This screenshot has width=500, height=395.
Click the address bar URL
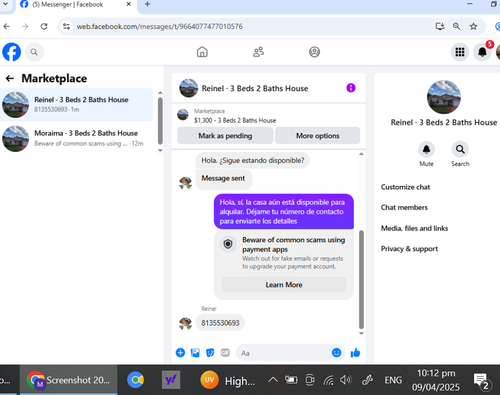(x=159, y=26)
